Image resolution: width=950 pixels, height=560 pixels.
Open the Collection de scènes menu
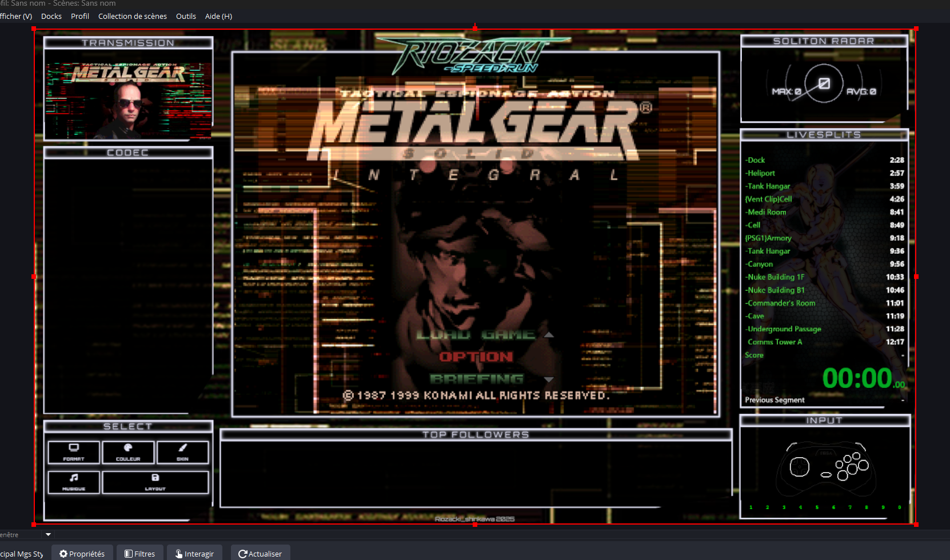pos(133,16)
